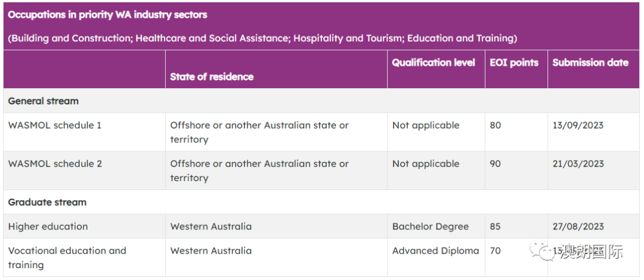Viewport: 644px width, 280px height.
Task: Click the subtitle listing Building and Construction sectors
Action: tap(262, 38)
